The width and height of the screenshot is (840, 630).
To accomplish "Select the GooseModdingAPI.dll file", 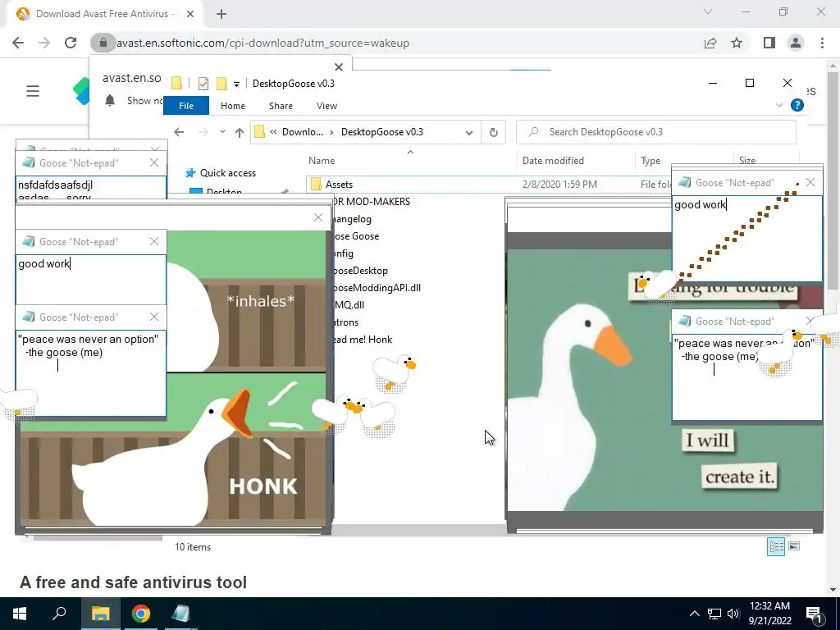I will [377, 288].
